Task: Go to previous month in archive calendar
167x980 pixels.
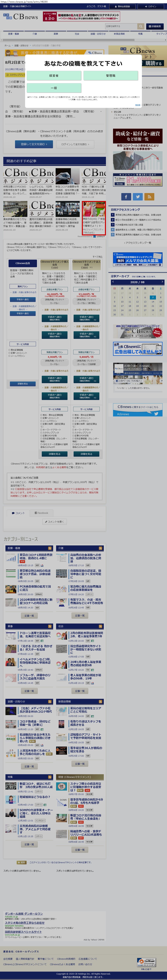Action: [x=113, y=282]
